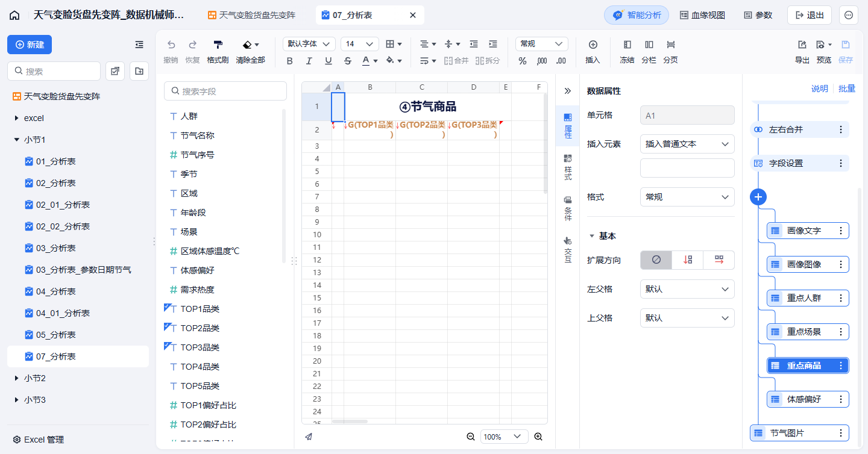Merge cells with 合并
Viewport: 868px width, 454px height.
click(x=456, y=60)
